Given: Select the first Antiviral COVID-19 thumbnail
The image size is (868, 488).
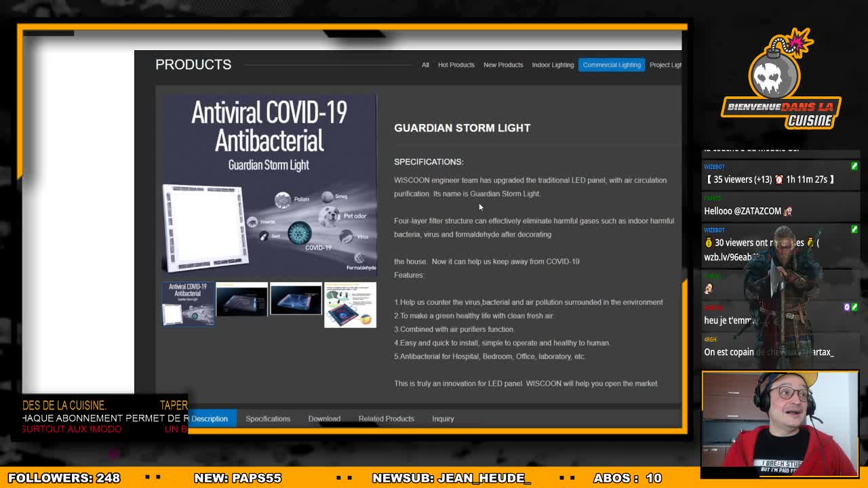Looking at the screenshot, I should tap(188, 304).
